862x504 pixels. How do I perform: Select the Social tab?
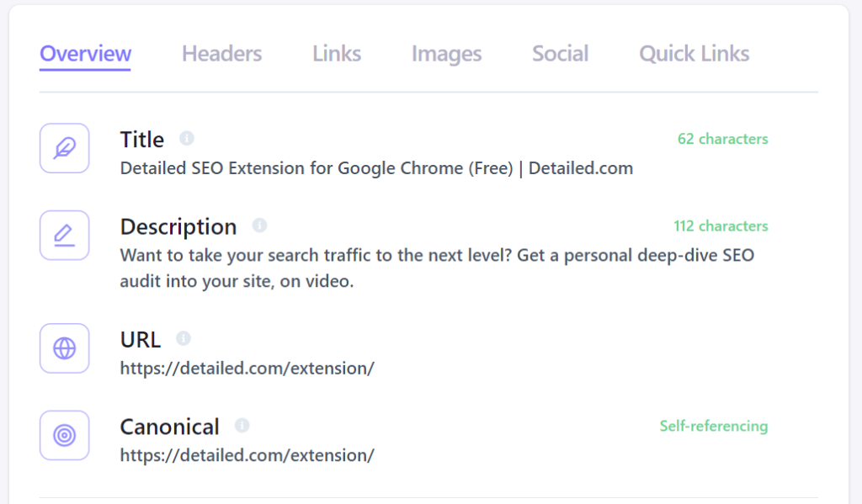[560, 54]
